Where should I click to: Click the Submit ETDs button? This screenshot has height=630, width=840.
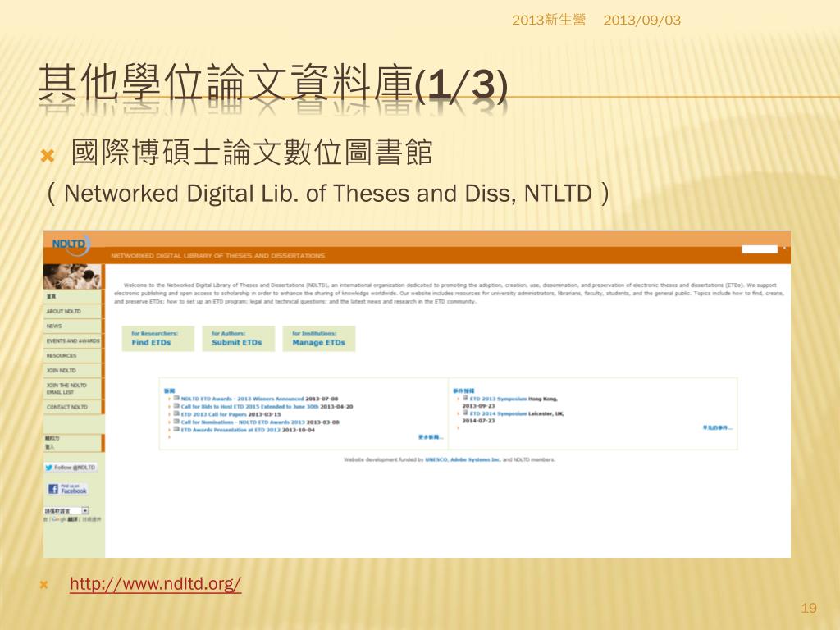click(239, 339)
